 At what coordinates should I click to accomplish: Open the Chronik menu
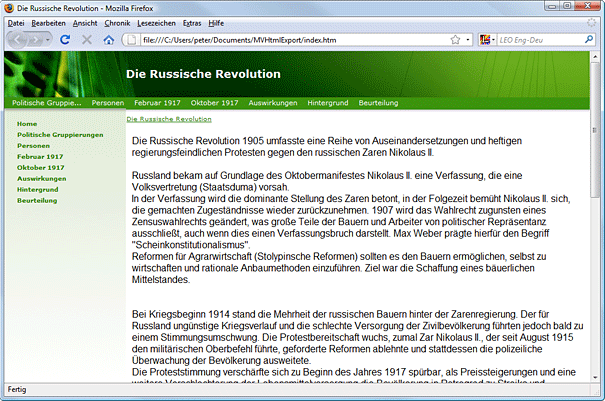click(117, 23)
